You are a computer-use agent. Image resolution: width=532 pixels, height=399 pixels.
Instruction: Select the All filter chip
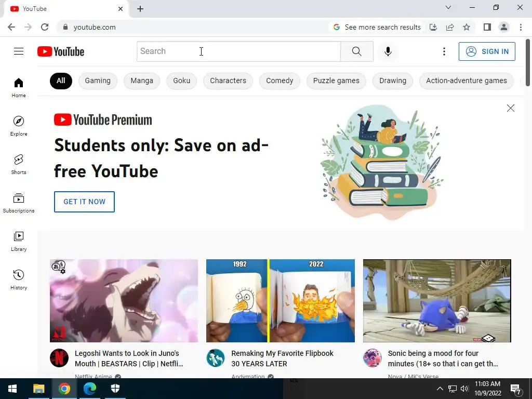pyautogui.click(x=61, y=81)
